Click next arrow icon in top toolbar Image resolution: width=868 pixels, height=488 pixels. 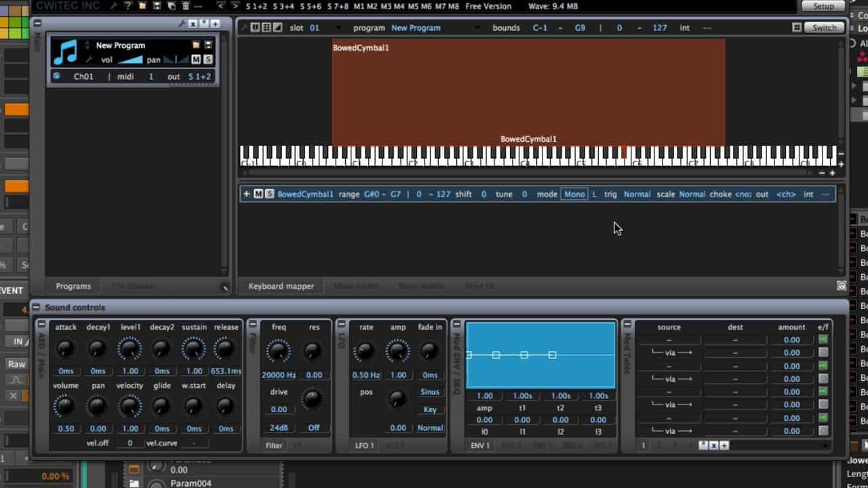tap(235, 6)
